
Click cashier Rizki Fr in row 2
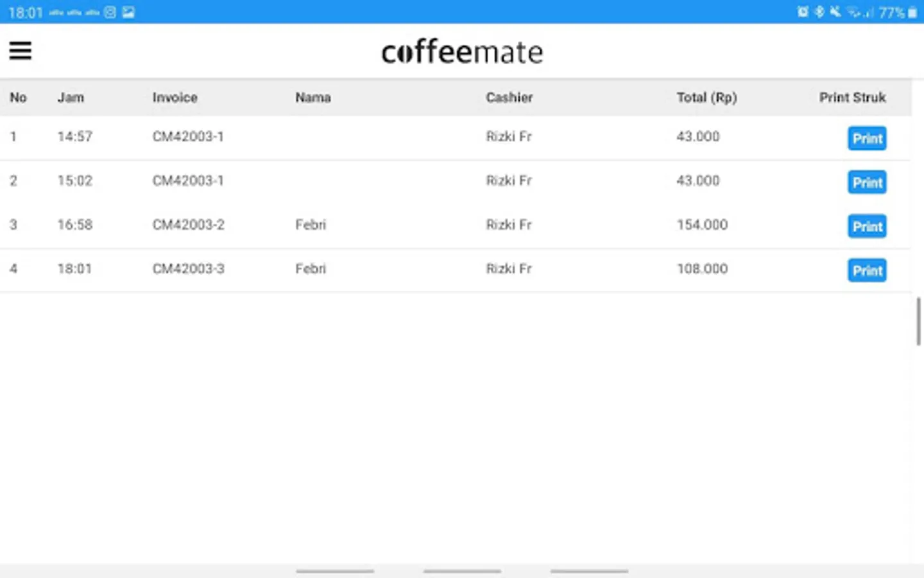pyautogui.click(x=509, y=180)
